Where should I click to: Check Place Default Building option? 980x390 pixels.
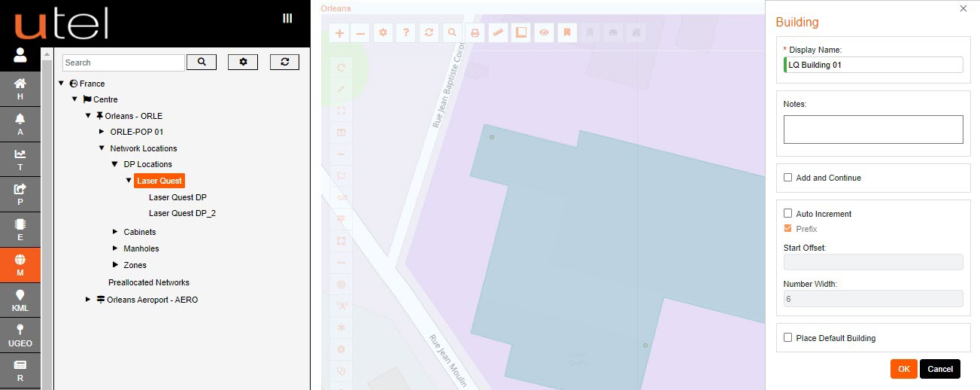click(788, 338)
